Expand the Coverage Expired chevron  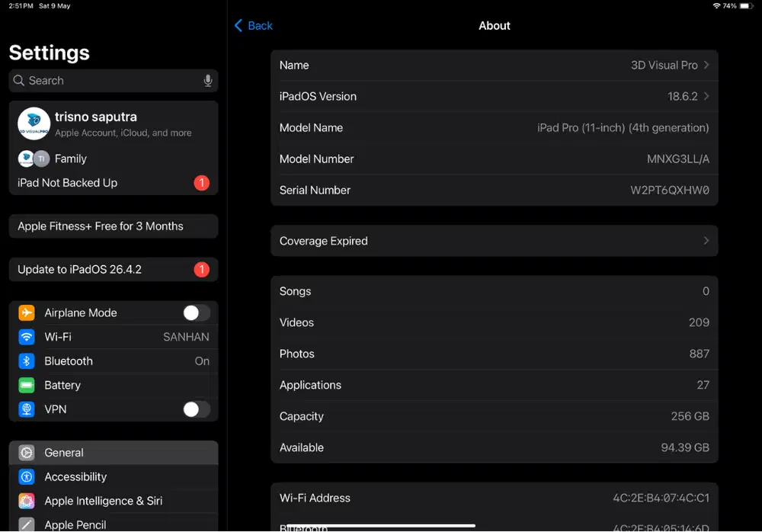coord(706,241)
